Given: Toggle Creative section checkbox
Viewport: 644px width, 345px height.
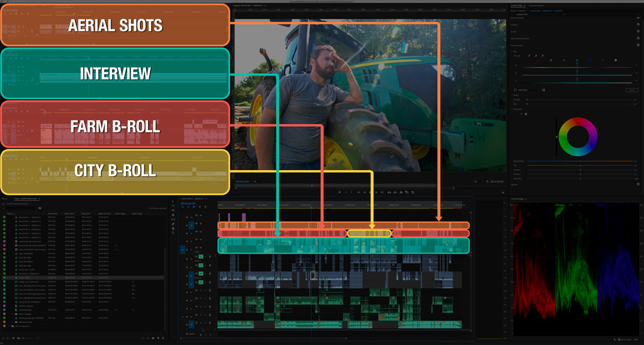Looking at the screenshot, I should pos(638,24).
